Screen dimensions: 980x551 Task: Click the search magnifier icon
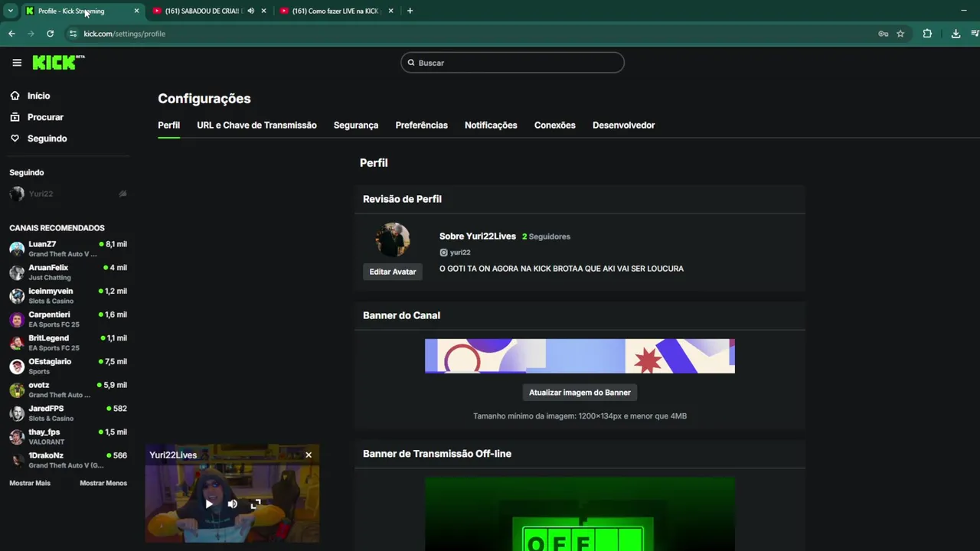coord(411,63)
